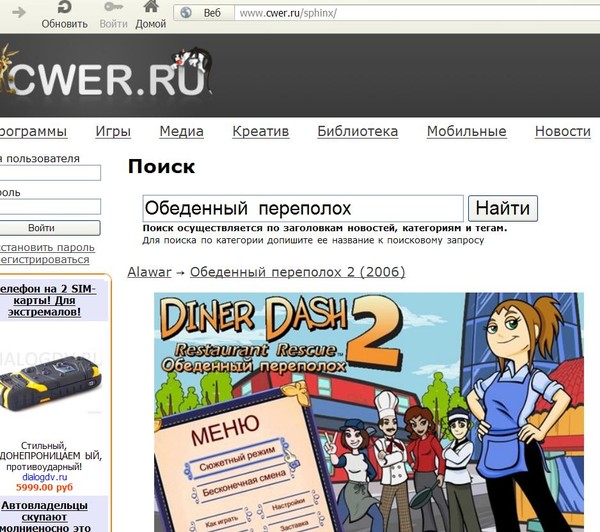Screen dimensions: 600x532
Task: Open the Автовладельцы скупают ad headline
Action: point(45,517)
